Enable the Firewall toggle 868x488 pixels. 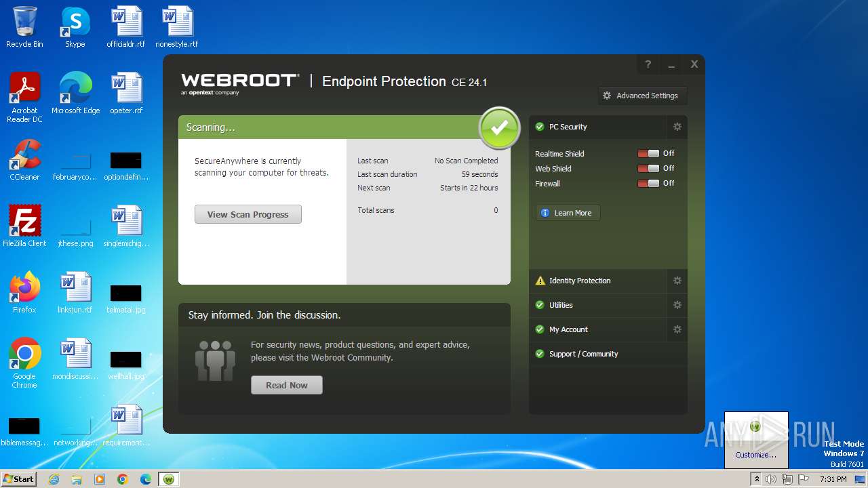click(x=648, y=184)
